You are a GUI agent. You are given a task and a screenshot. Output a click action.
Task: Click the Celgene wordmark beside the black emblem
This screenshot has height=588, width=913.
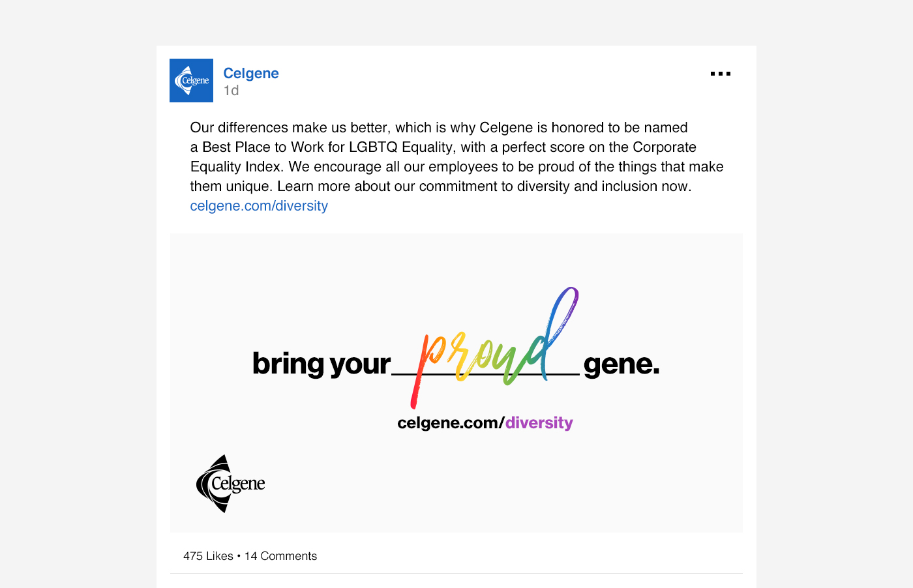pyautogui.click(x=238, y=484)
